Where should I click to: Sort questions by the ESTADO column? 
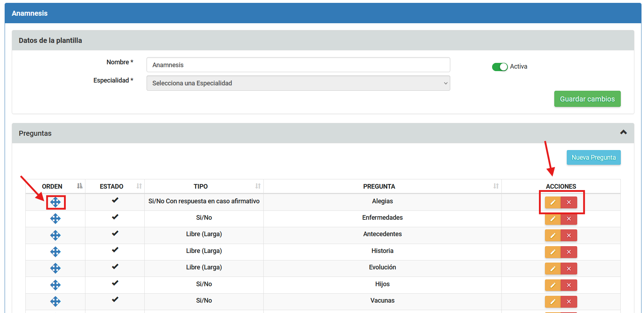pyautogui.click(x=112, y=186)
